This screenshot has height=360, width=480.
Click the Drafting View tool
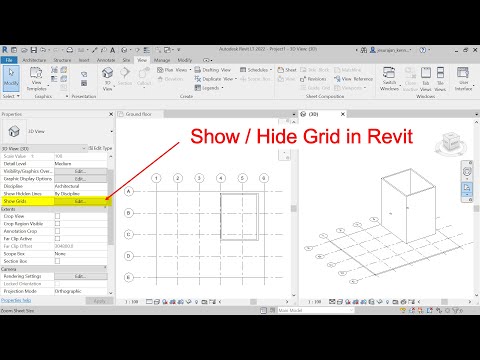point(213,70)
